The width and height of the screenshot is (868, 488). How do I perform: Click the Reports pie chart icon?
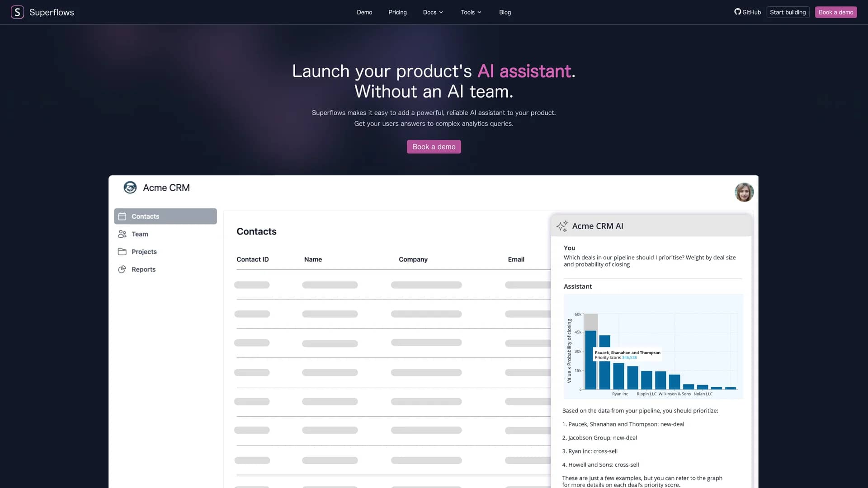122,269
